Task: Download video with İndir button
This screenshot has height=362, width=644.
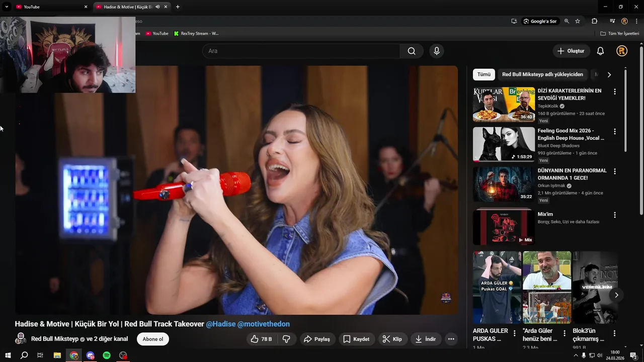Action: [x=425, y=339]
